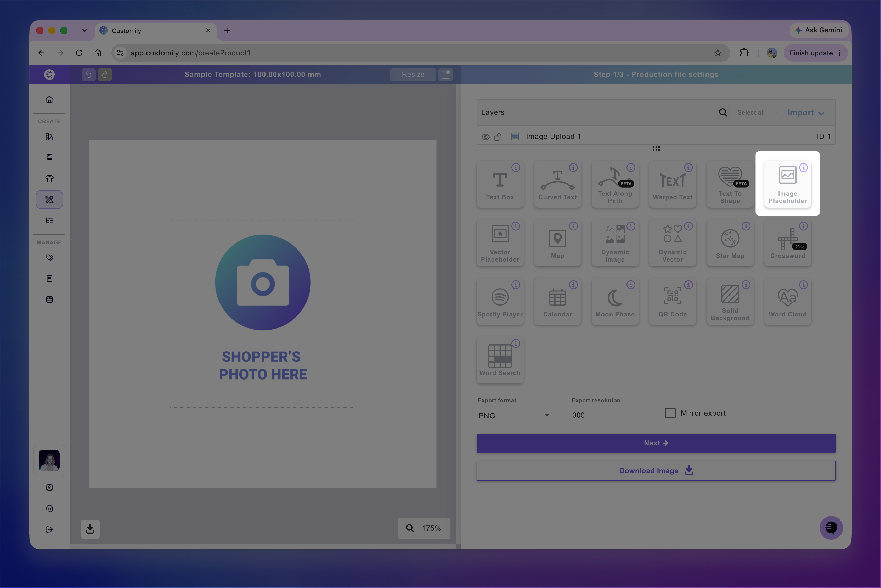Add Text To Shape element
The width and height of the screenshot is (881, 588).
point(730,184)
